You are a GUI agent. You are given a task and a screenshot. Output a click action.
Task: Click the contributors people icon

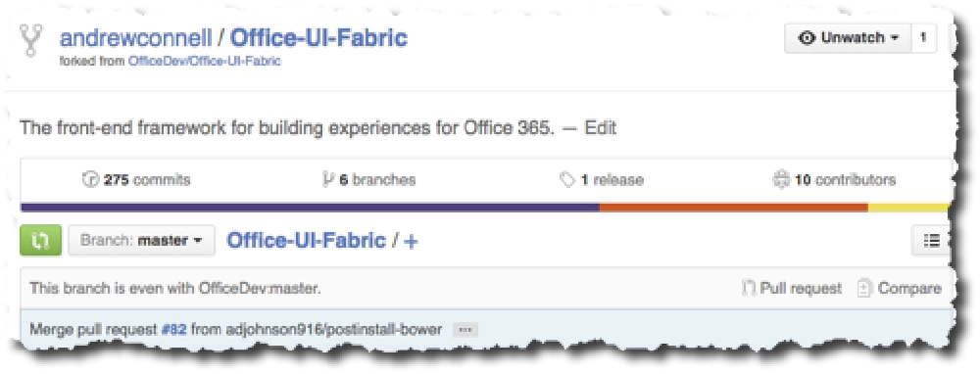pyautogui.click(x=781, y=180)
